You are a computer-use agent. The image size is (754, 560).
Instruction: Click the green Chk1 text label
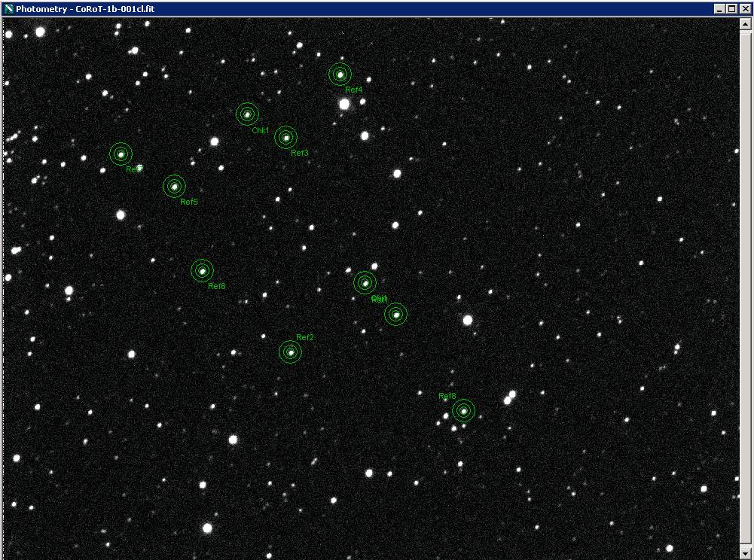[x=260, y=131]
